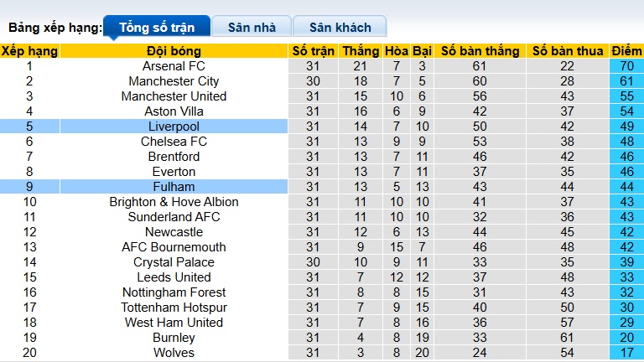Click the Đội bóng column header
This screenshot has height=362, width=644.
tap(174, 51)
